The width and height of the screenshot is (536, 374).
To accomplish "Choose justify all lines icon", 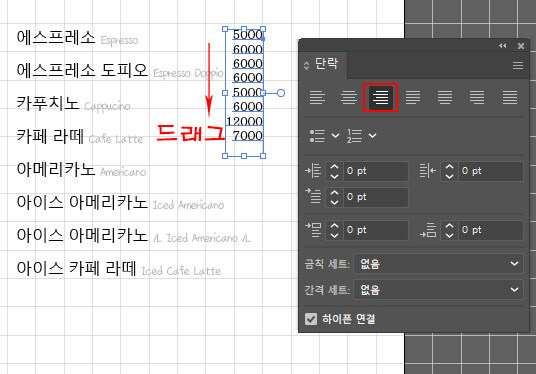I will (509, 97).
